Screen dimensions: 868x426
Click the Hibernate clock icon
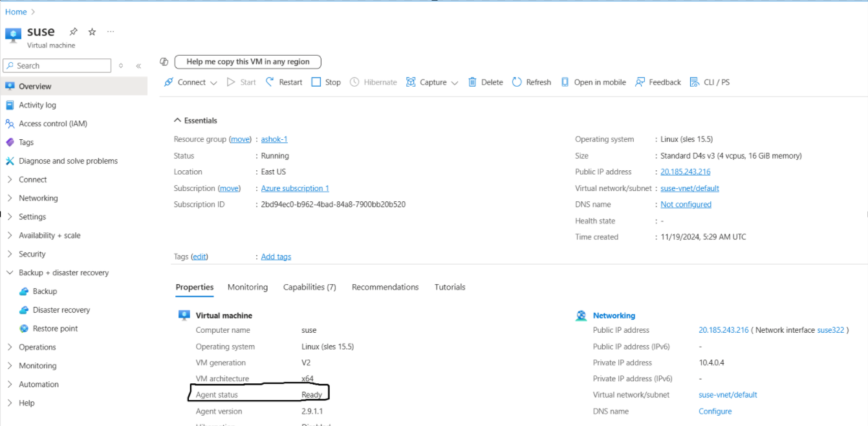tap(354, 82)
